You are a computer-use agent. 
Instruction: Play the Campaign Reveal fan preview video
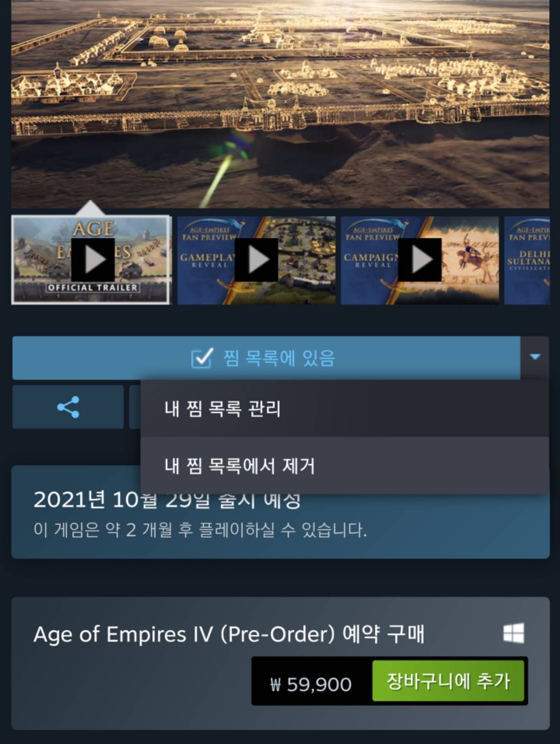[x=420, y=260]
